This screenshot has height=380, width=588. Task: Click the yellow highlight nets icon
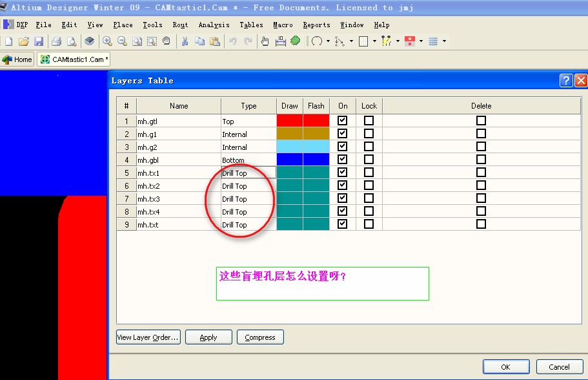coord(386,41)
